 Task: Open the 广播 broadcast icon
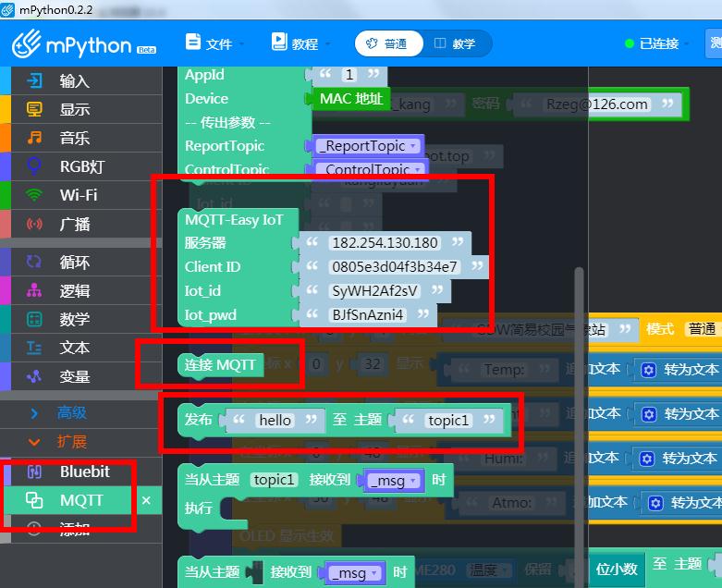34,224
